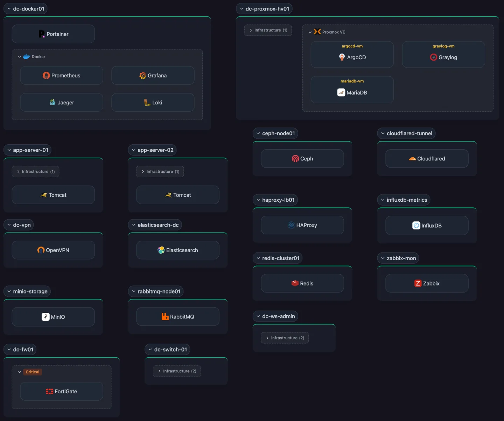Collapse the dc-docker01 group chevron

[8, 8]
